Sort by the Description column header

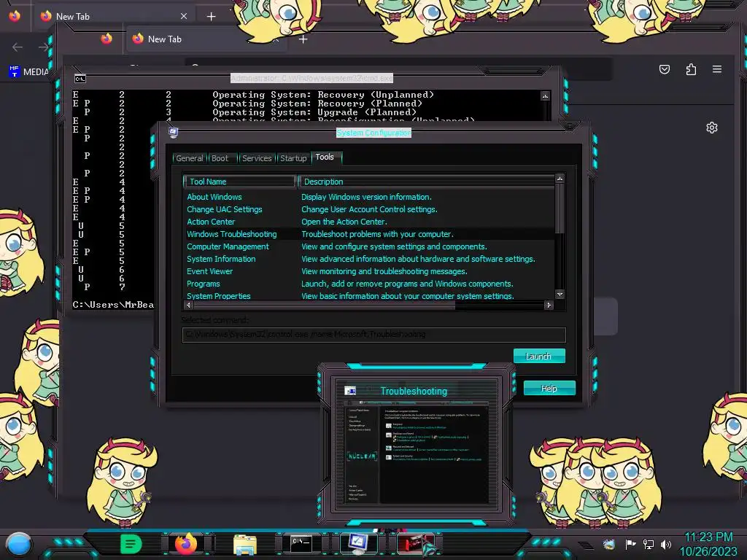426,182
